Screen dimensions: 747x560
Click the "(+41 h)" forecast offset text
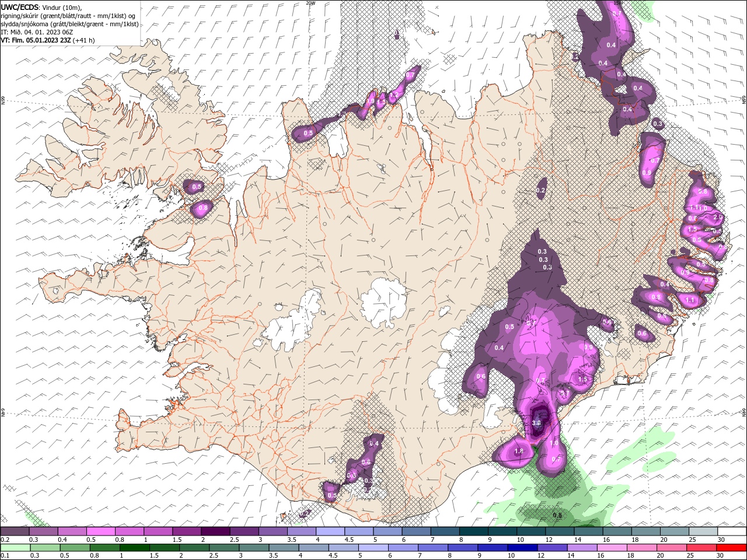[84, 40]
